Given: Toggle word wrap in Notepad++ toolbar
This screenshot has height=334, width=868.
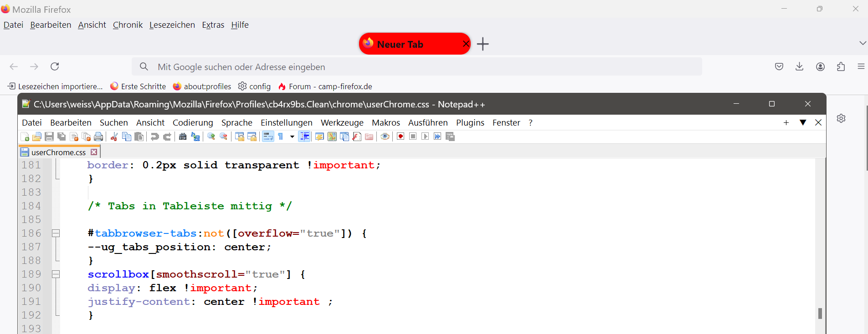Looking at the screenshot, I should (268, 137).
